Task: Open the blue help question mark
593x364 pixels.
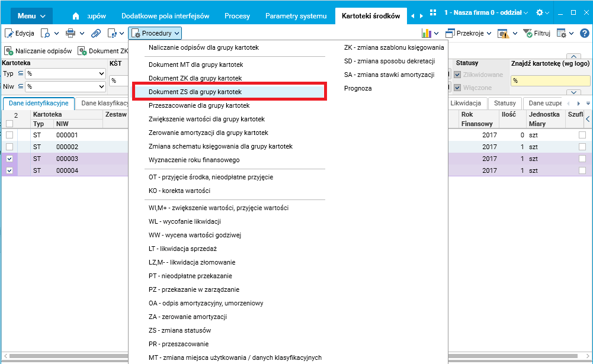Action: pyautogui.click(x=585, y=33)
